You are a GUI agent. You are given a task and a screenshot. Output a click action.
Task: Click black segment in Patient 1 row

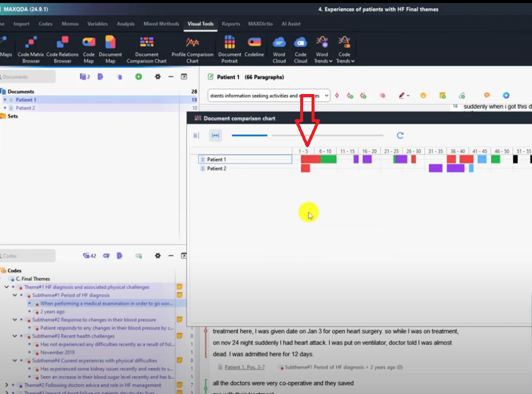515,159
